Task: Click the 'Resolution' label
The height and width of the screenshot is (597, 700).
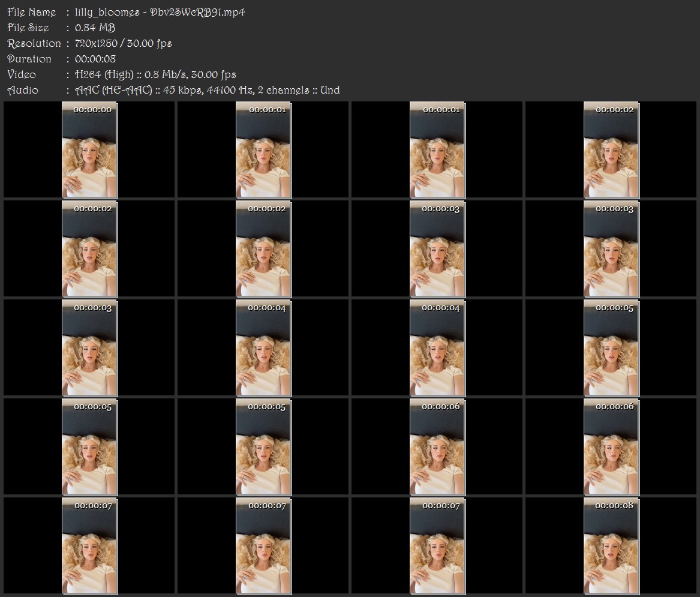Action: coord(34,43)
